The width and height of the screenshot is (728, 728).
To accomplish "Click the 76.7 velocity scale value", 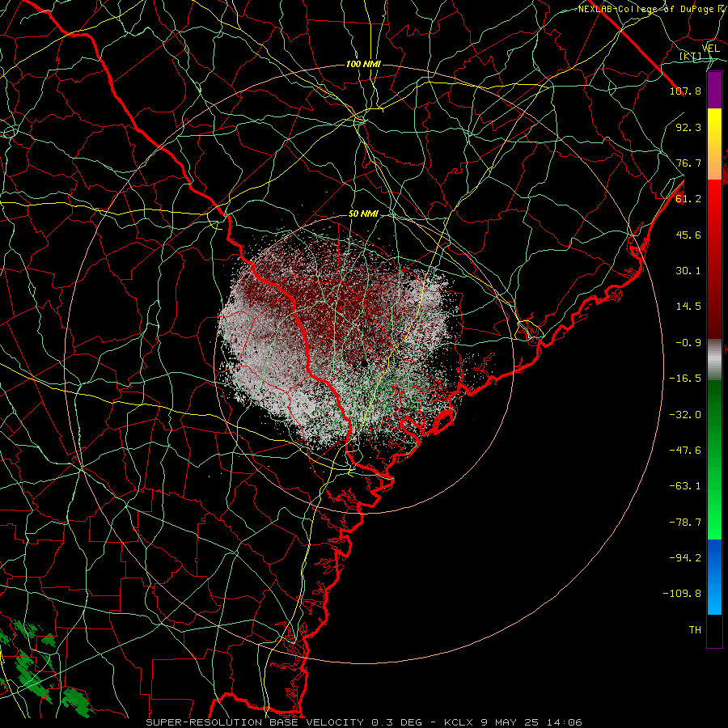I will [688, 163].
